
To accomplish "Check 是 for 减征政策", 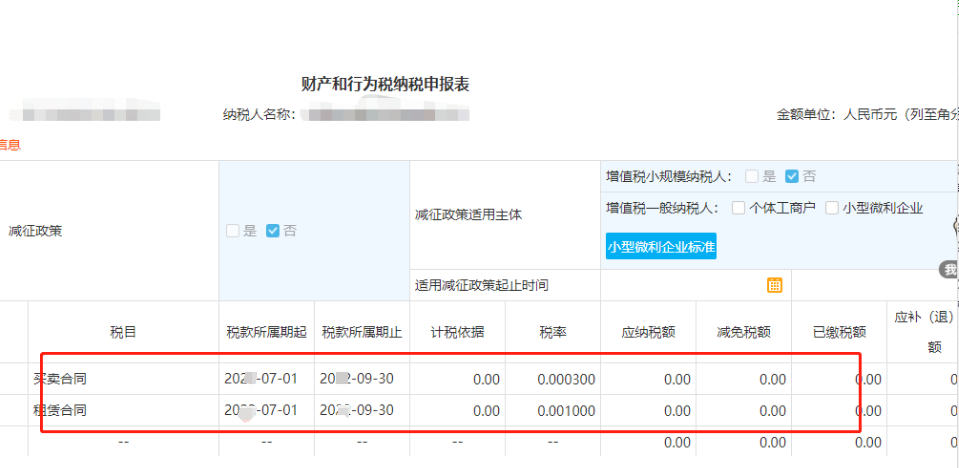I will coord(232,231).
